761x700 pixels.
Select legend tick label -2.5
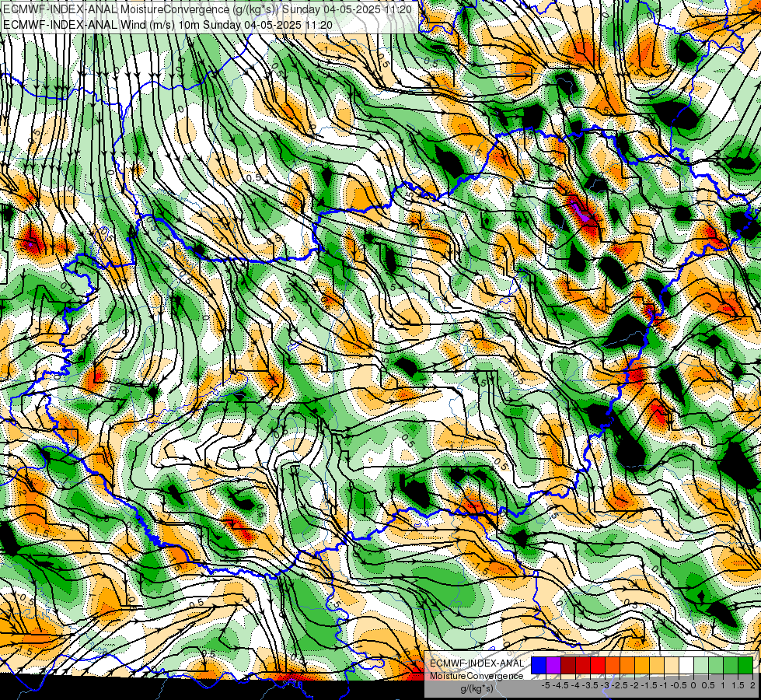pyautogui.click(x=620, y=685)
